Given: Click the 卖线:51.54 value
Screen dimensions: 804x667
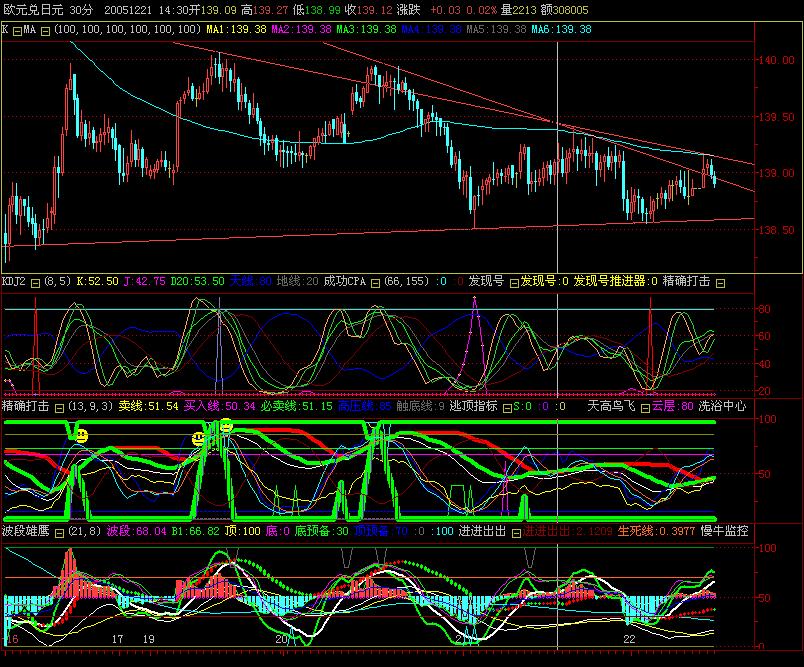Looking at the screenshot, I should (148, 406).
